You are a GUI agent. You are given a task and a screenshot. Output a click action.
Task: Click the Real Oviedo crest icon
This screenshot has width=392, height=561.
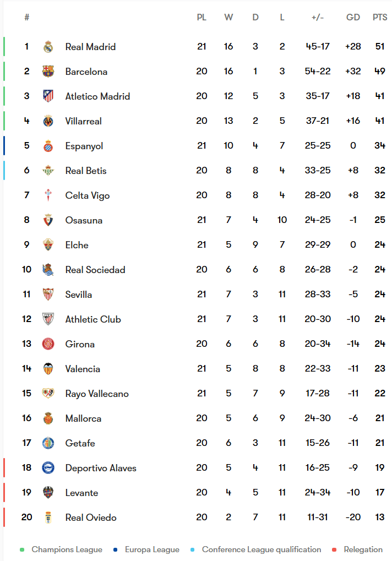(48, 518)
